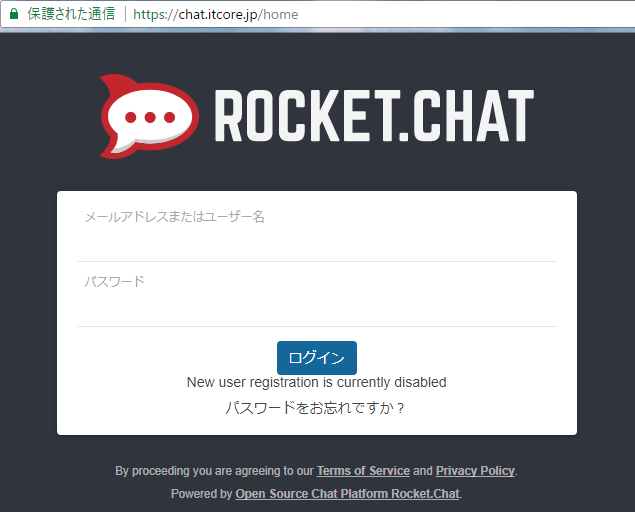Click the chat.itcore.jp/home URL in address bar
Viewport: 635px width, 512px height.
tap(215, 15)
